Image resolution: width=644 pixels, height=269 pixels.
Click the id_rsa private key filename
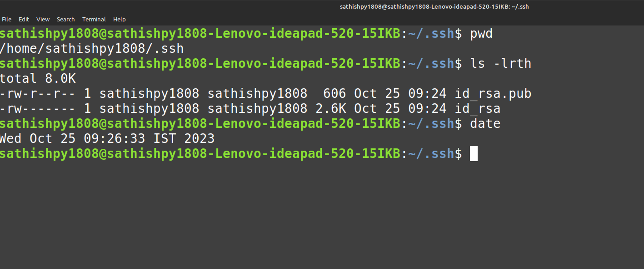click(477, 109)
